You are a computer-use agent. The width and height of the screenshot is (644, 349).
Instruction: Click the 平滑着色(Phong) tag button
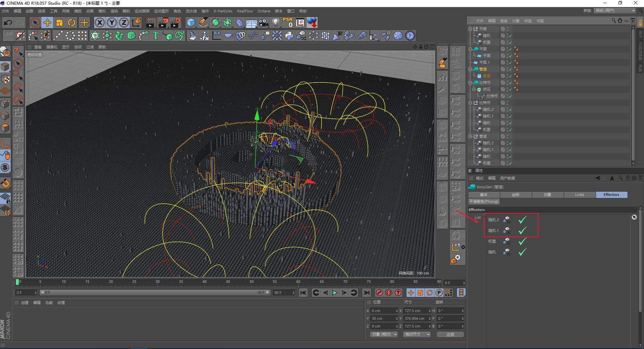(x=484, y=201)
